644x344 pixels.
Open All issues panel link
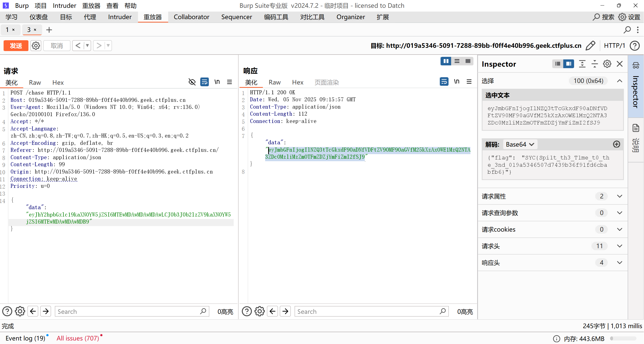78,338
